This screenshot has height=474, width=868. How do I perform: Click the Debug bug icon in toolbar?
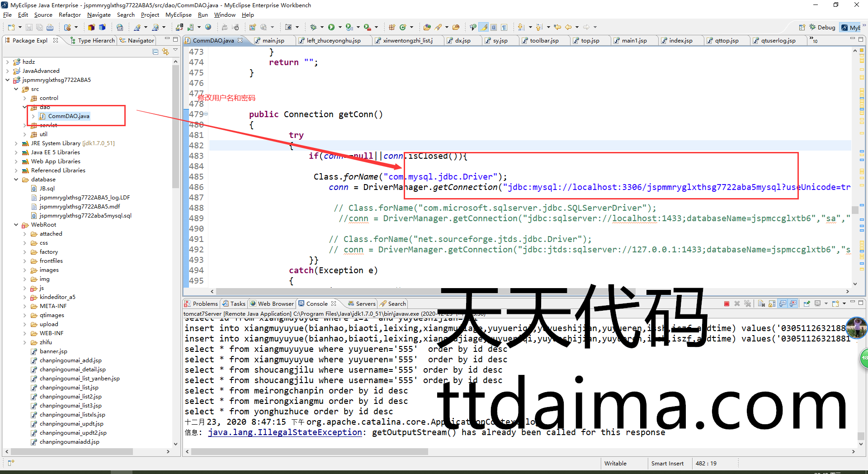[313, 27]
